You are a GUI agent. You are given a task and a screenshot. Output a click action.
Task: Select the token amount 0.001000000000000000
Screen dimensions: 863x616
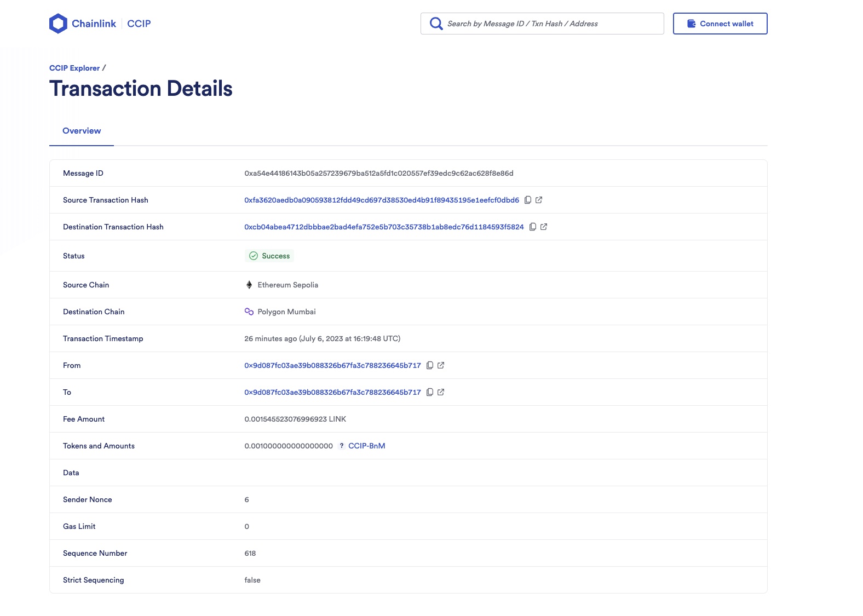click(289, 446)
